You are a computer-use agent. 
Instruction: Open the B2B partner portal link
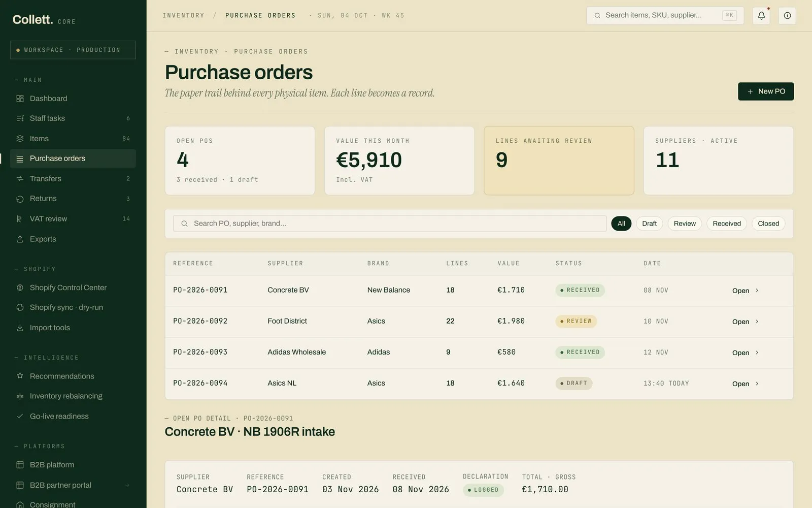(73, 485)
